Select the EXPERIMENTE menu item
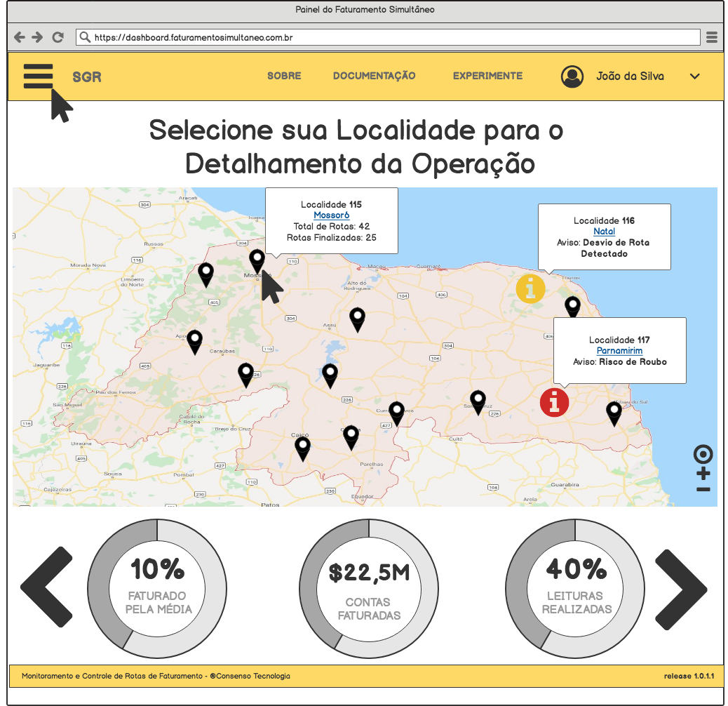Viewport: 728px width, 706px height. 488,76
